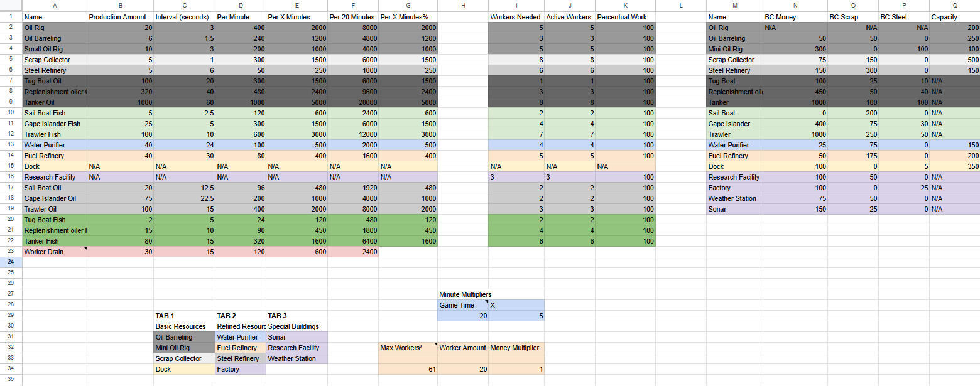
Task: Click the Game Time cell
Action: pyautogui.click(x=462, y=305)
